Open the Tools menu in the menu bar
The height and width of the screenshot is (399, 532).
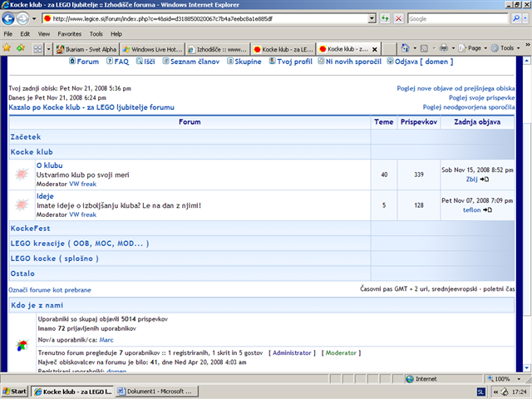(96, 34)
